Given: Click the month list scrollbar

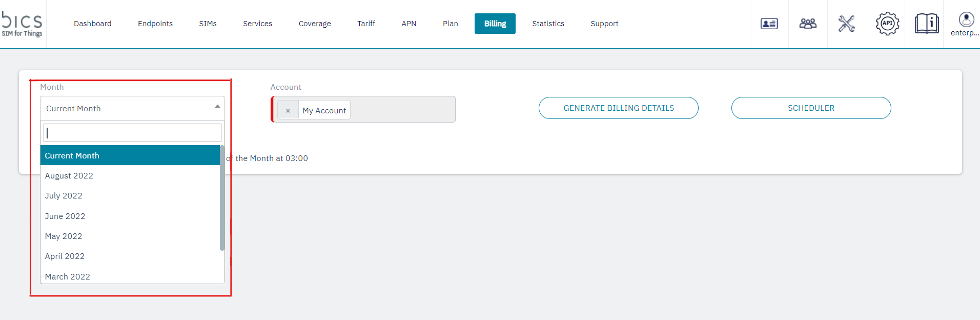Looking at the screenshot, I should tap(222, 197).
